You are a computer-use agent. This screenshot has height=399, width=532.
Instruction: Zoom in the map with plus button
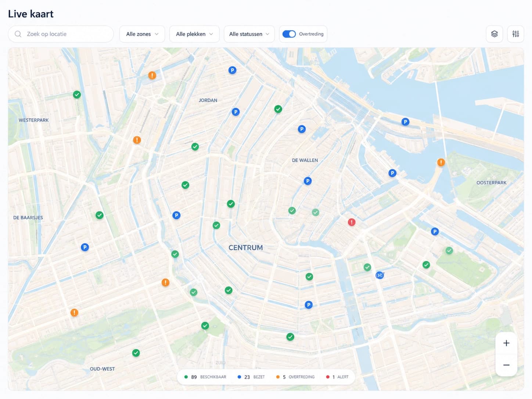point(506,343)
